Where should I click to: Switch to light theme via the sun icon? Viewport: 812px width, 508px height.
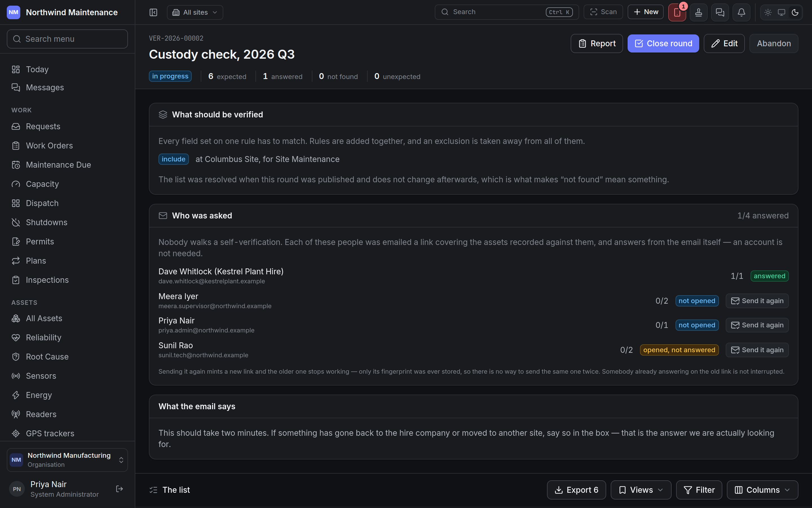click(768, 12)
